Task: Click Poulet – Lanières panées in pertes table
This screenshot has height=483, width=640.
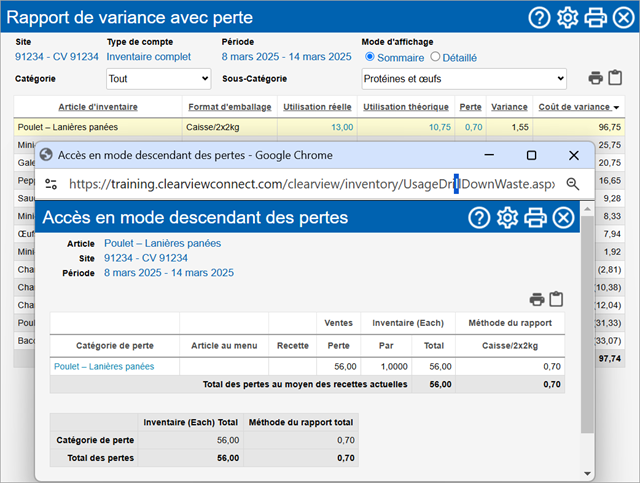Action: 104,367
